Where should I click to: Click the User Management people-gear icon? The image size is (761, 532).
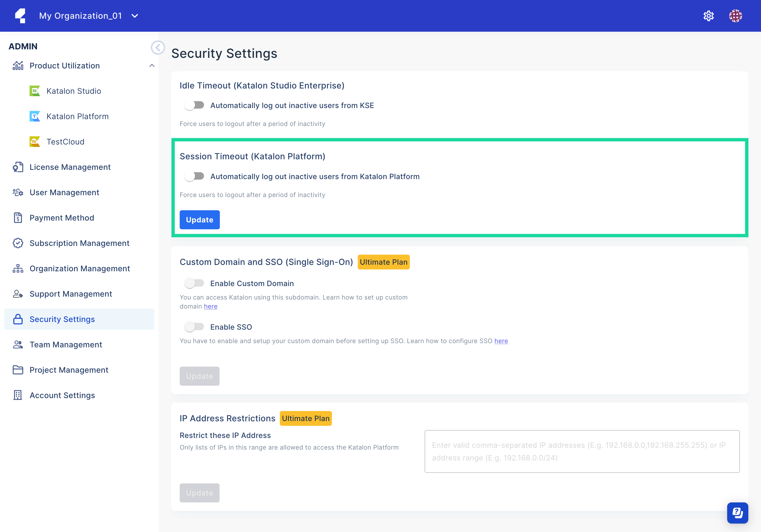(18, 193)
